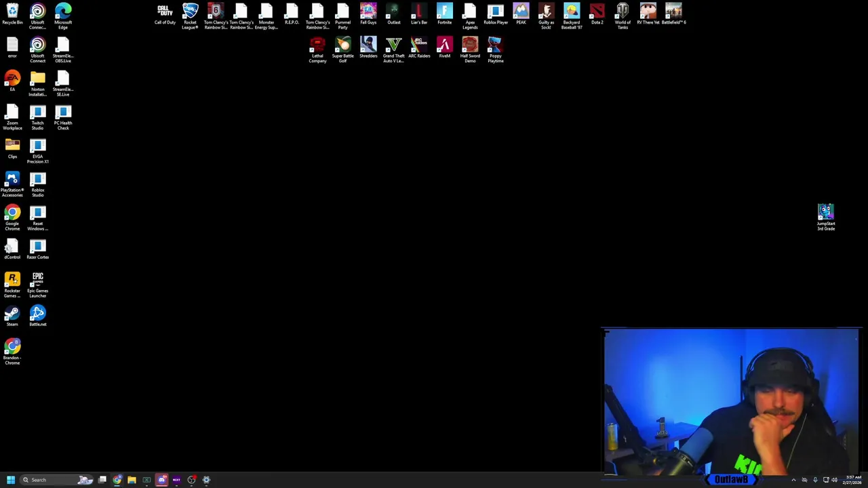868x488 pixels.
Task: Launch the Super Battle Golf shortcut
Action: pos(342,51)
